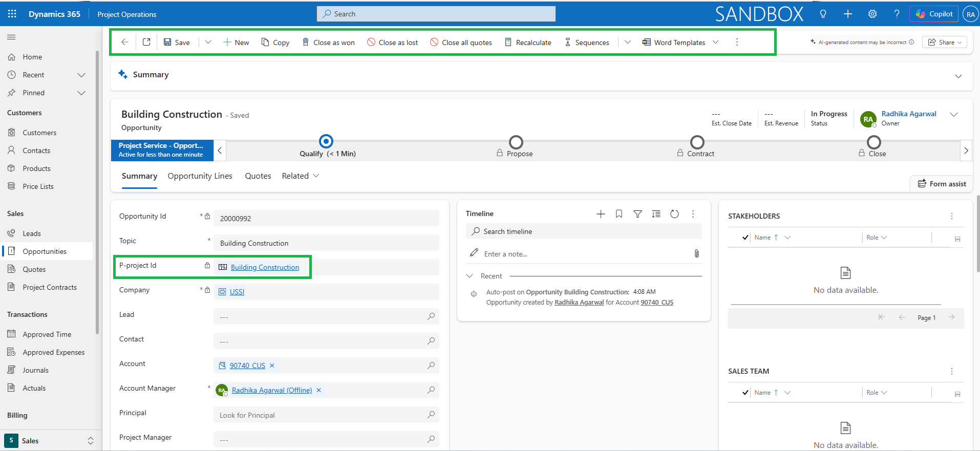This screenshot has width=980, height=451.
Task: Click the Recalculate toolbar icon
Action: point(508,42)
